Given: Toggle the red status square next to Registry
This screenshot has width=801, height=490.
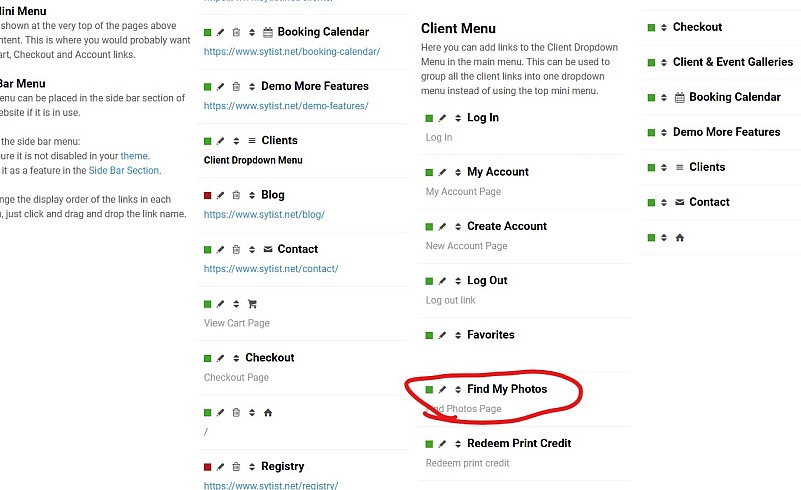Looking at the screenshot, I should (x=207, y=467).
